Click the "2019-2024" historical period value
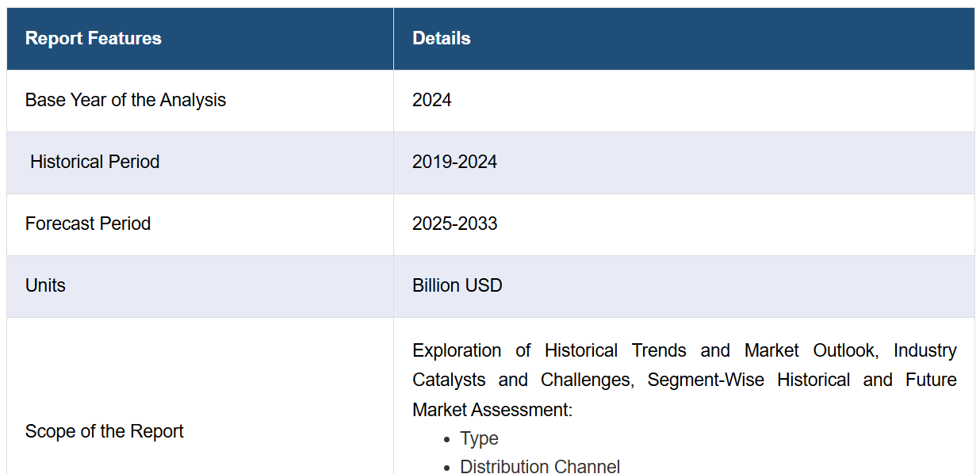980x474 pixels. click(x=454, y=162)
